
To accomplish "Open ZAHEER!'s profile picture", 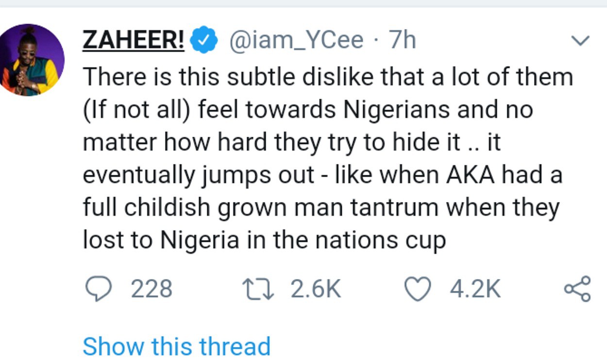I will coord(32,60).
